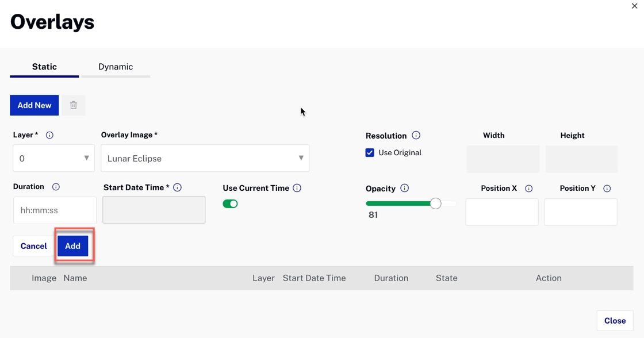This screenshot has width=644, height=338.
Task: Click the delete overlay trash icon
Action: click(73, 105)
